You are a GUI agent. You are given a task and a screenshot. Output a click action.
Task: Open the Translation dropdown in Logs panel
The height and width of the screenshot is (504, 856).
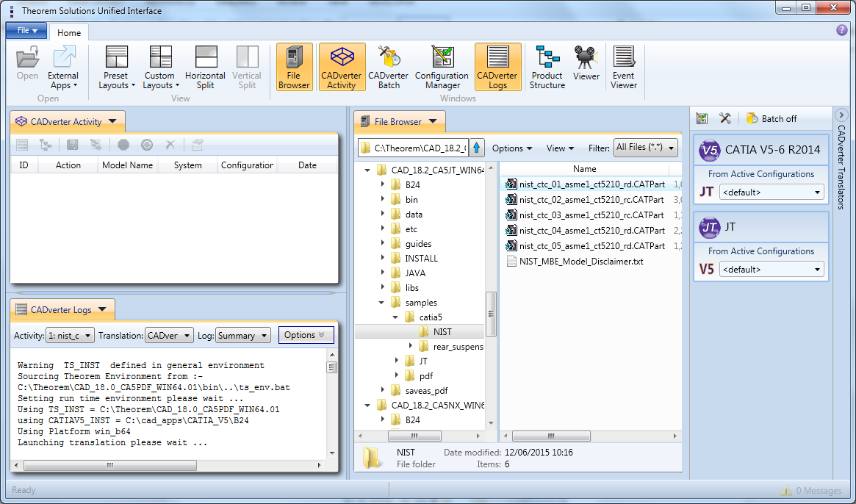point(169,335)
